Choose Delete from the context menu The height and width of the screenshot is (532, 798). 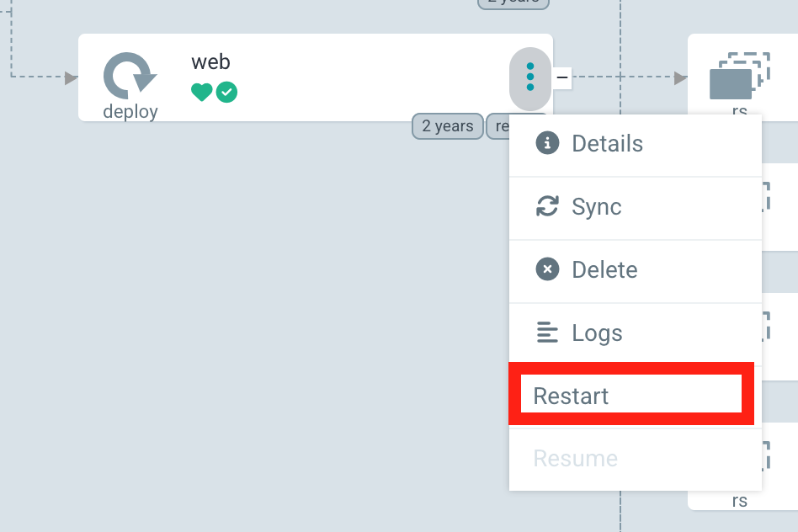(x=604, y=270)
